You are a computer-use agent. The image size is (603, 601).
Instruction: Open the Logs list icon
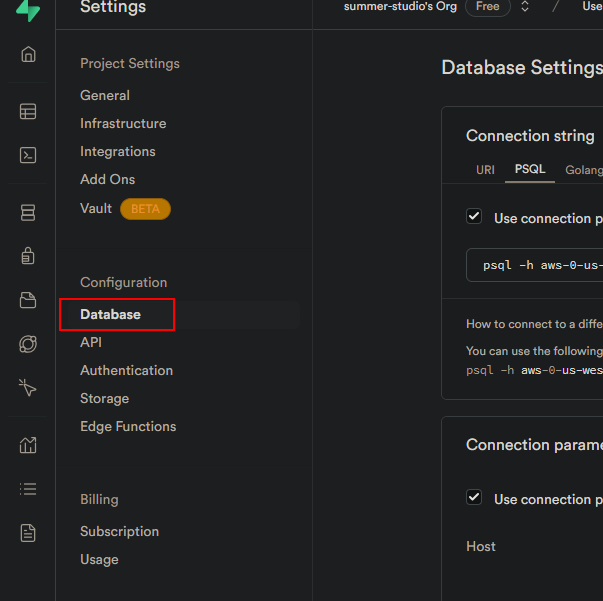click(28, 489)
